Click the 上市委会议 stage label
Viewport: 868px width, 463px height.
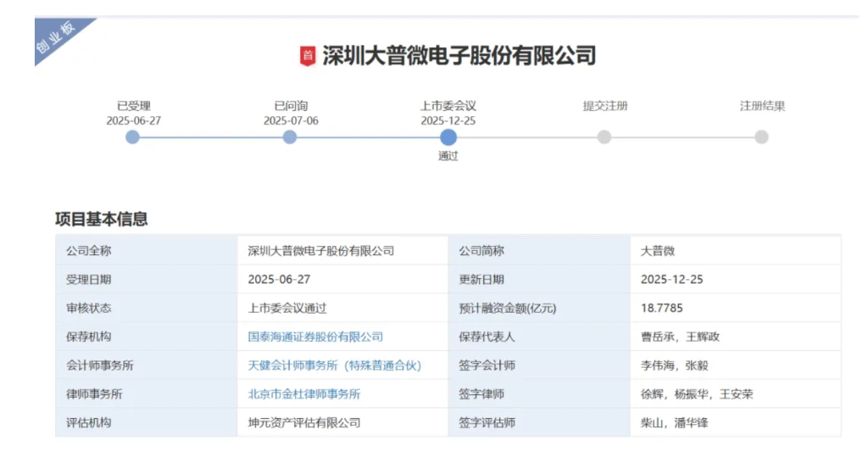click(448, 106)
